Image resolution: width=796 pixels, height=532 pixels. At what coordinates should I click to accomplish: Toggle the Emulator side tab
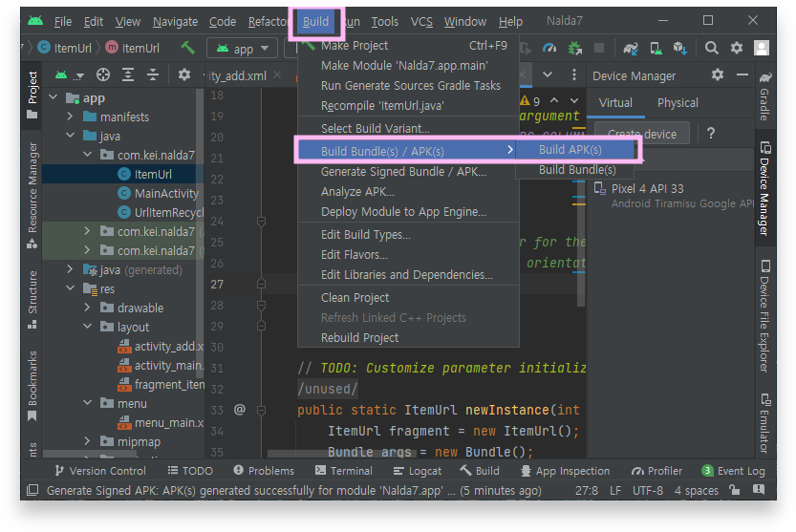coord(765,424)
